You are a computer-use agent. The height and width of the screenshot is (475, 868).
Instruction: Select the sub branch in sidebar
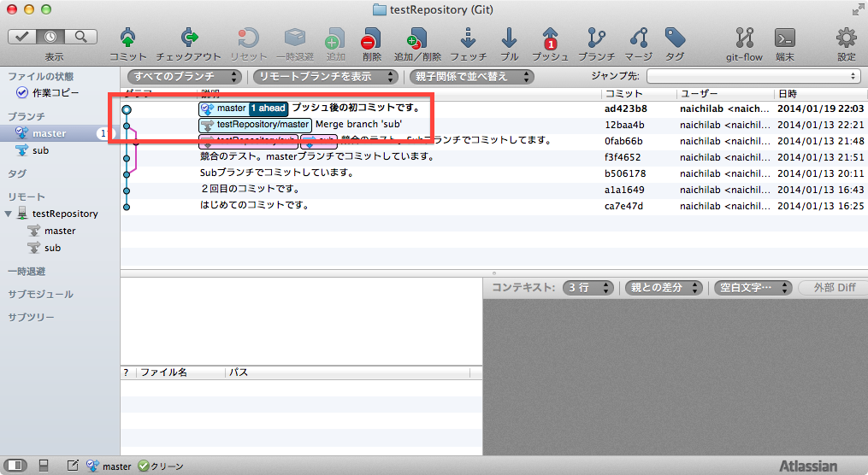click(40, 150)
